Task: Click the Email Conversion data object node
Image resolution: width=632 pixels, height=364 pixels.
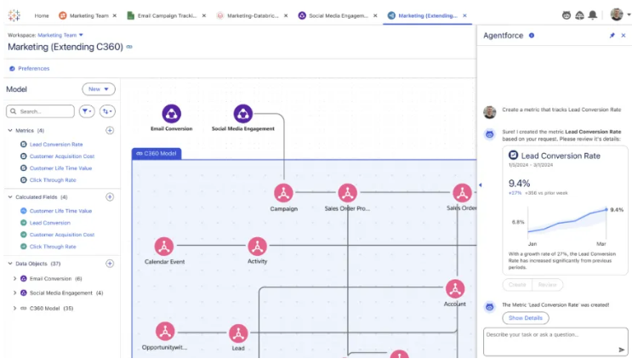Action: pos(171,114)
